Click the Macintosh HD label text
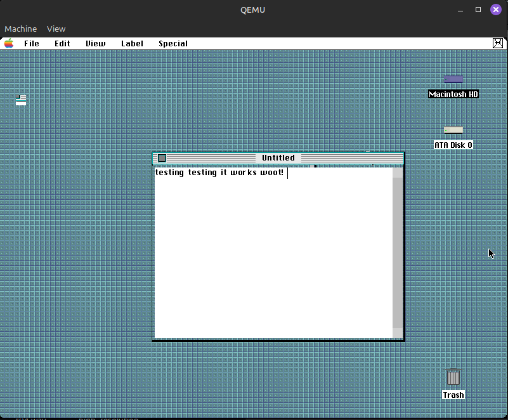Screen dimensions: 508x420 point(453,94)
